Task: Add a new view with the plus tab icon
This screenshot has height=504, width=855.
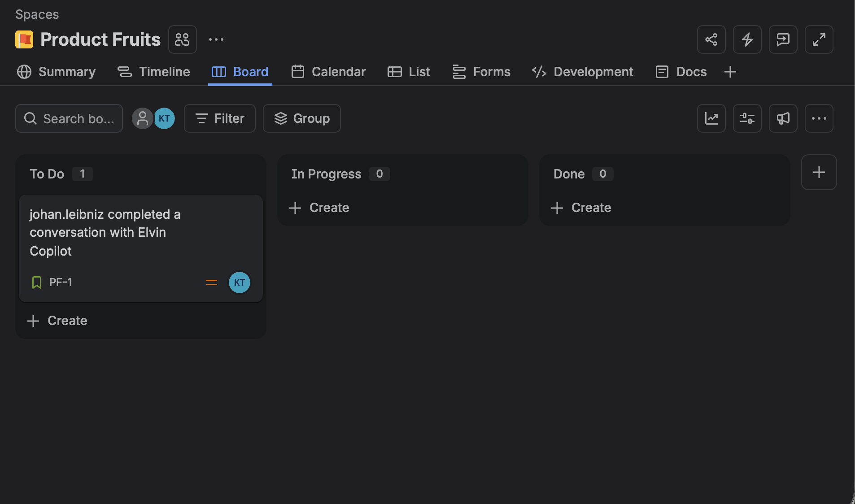Action: (x=730, y=72)
